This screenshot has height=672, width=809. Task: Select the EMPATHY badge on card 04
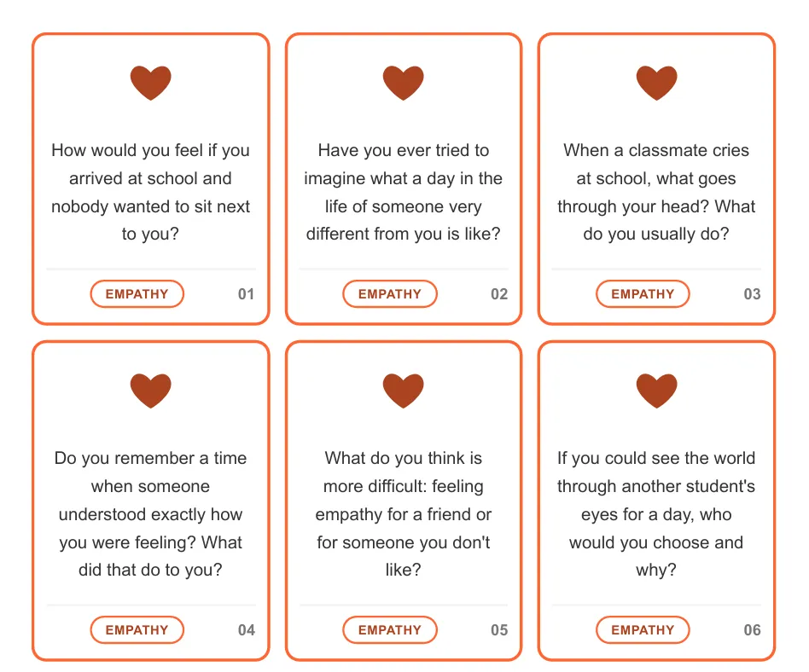pyautogui.click(x=137, y=630)
